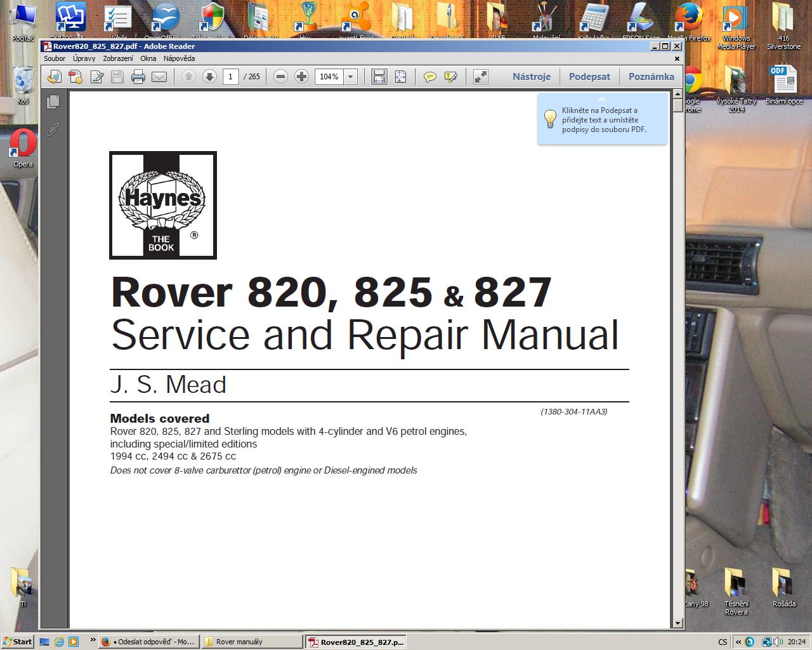Open the Zobrazení menu

pos(118,58)
